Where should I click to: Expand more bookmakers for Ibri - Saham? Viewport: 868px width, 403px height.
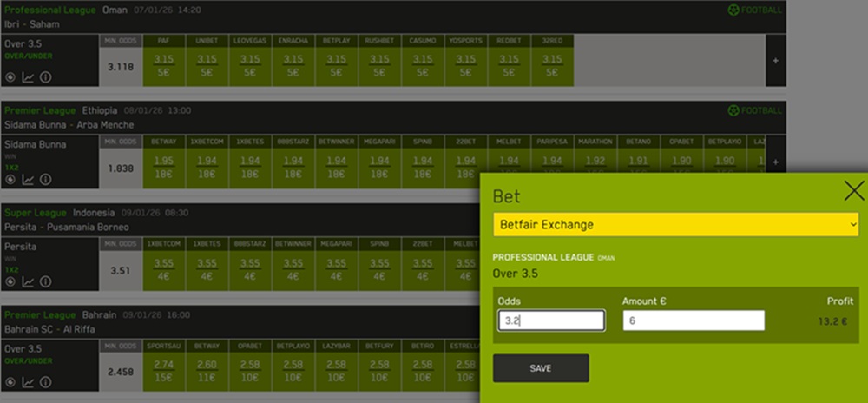[775, 60]
